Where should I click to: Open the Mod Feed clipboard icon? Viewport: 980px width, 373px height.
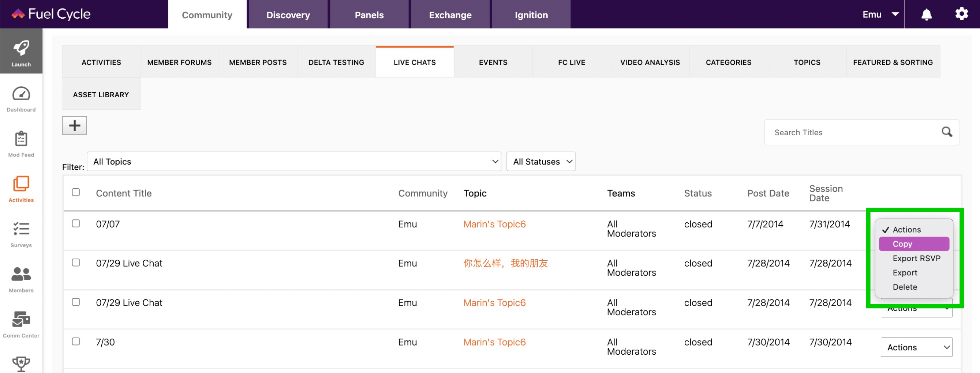point(21,139)
